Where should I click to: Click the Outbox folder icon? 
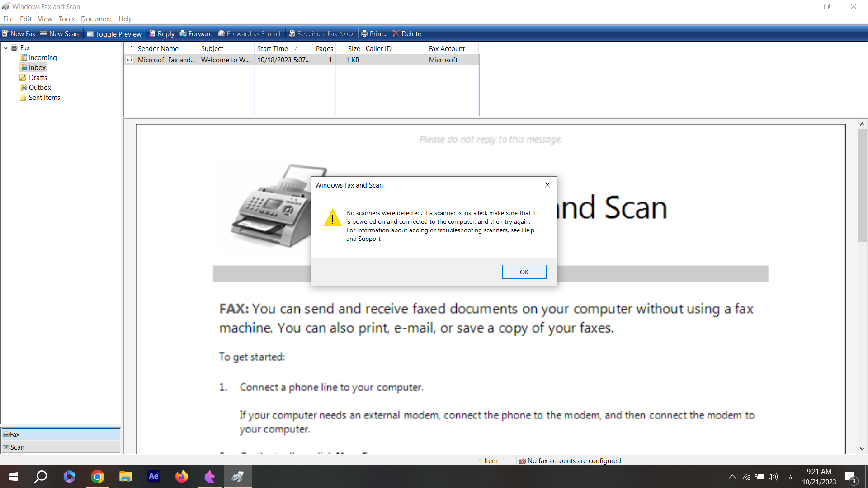[x=23, y=88]
